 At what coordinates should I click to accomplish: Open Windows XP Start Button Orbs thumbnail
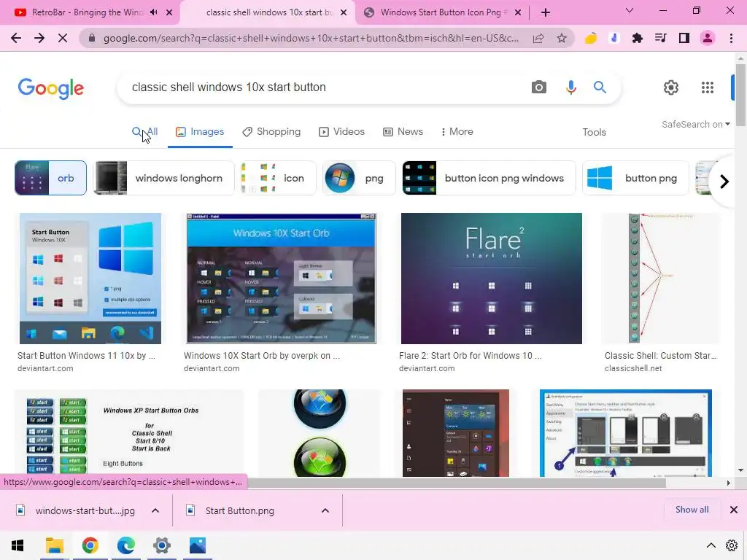coord(128,433)
